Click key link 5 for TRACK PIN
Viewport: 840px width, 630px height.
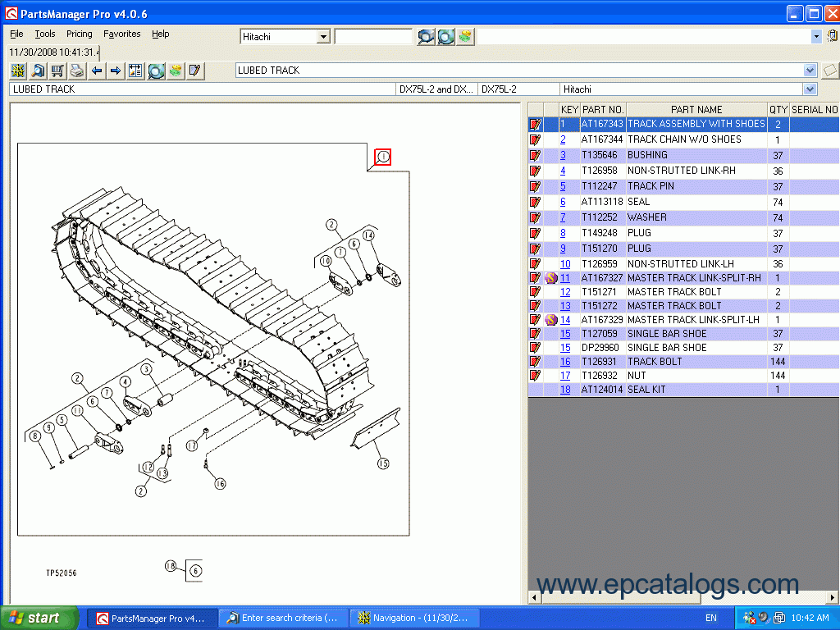pos(563,186)
